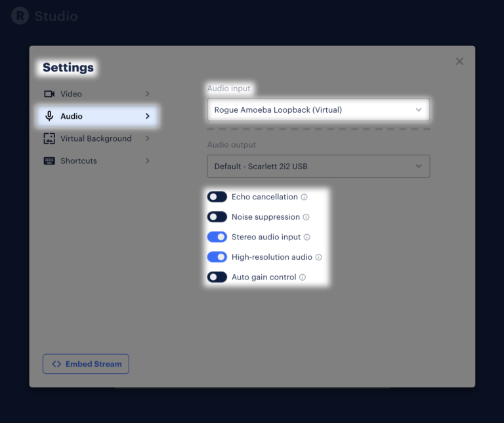Toggle Auto gain control on

(x=217, y=277)
